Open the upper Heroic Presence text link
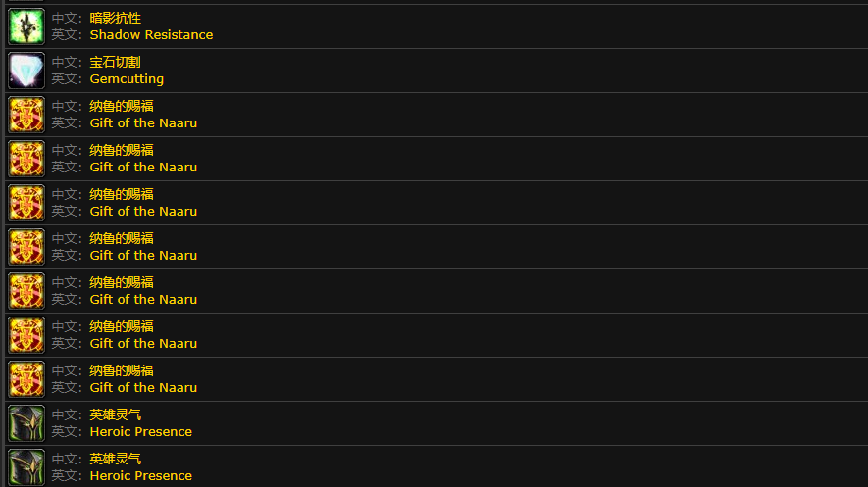 pyautogui.click(x=140, y=432)
